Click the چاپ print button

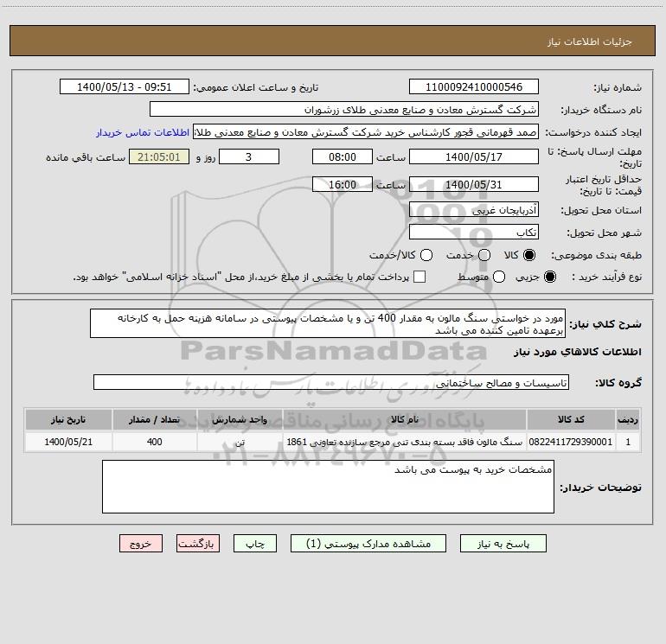[255, 544]
